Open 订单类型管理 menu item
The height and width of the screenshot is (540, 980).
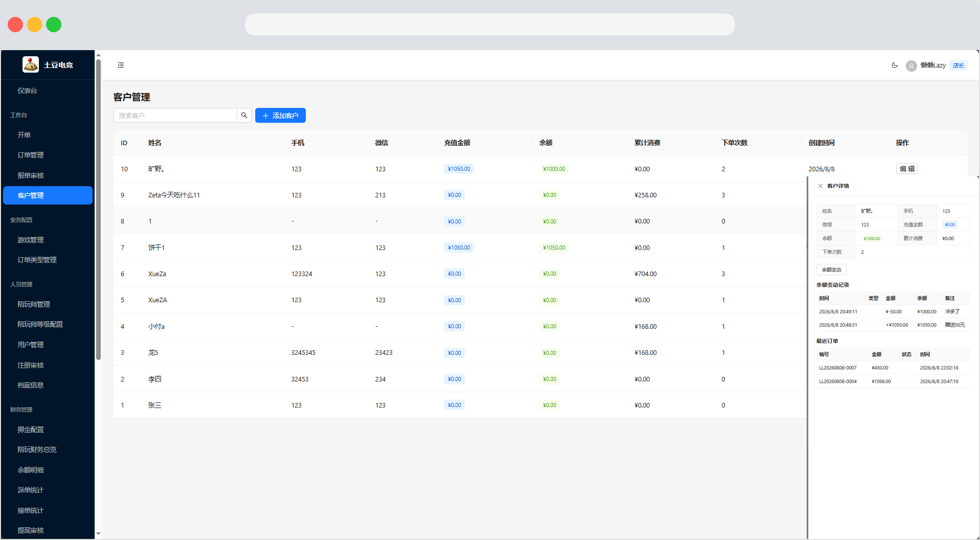[37, 260]
